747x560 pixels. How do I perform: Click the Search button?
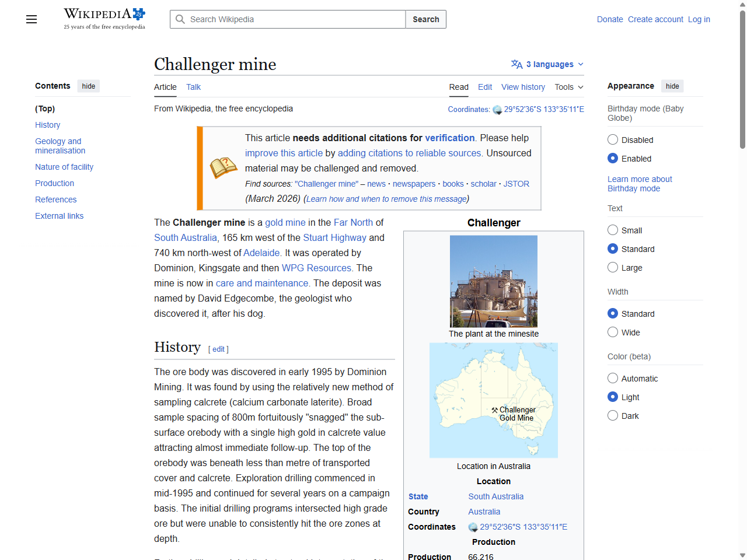point(426,19)
